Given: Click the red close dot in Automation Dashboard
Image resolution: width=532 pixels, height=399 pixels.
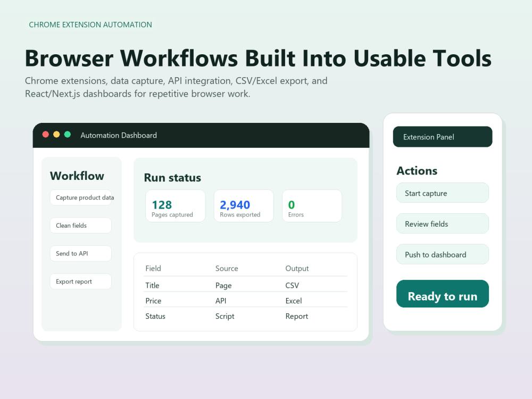Looking at the screenshot, I should [x=45, y=135].
